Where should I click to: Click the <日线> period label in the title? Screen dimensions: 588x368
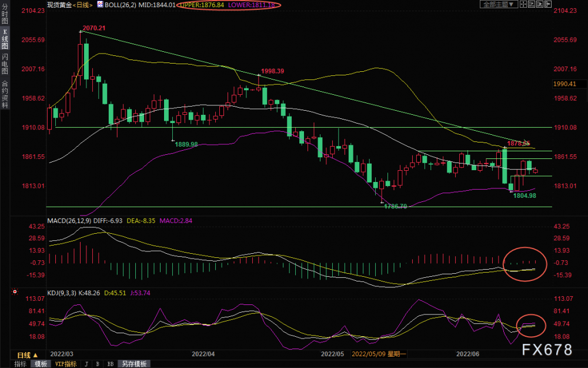click(82, 5)
